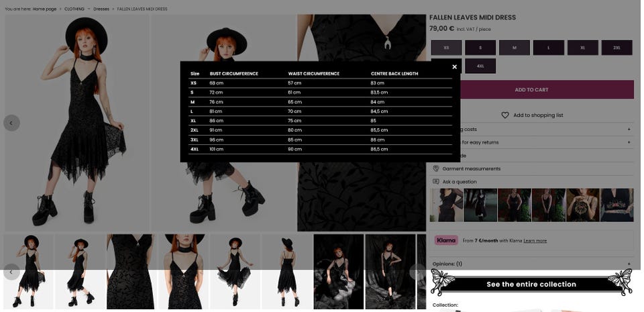
Task: Select size XL
Action: pyautogui.click(x=583, y=48)
